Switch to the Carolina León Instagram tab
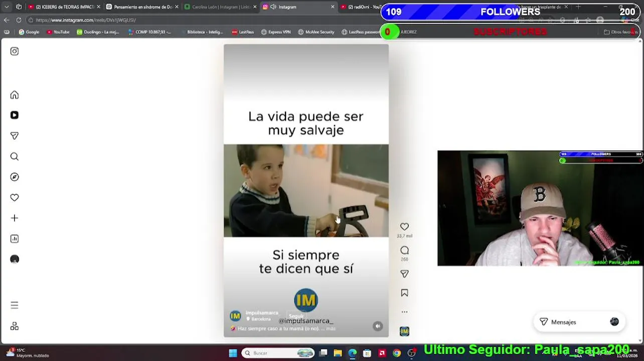The image size is (644, 361). click(x=221, y=7)
